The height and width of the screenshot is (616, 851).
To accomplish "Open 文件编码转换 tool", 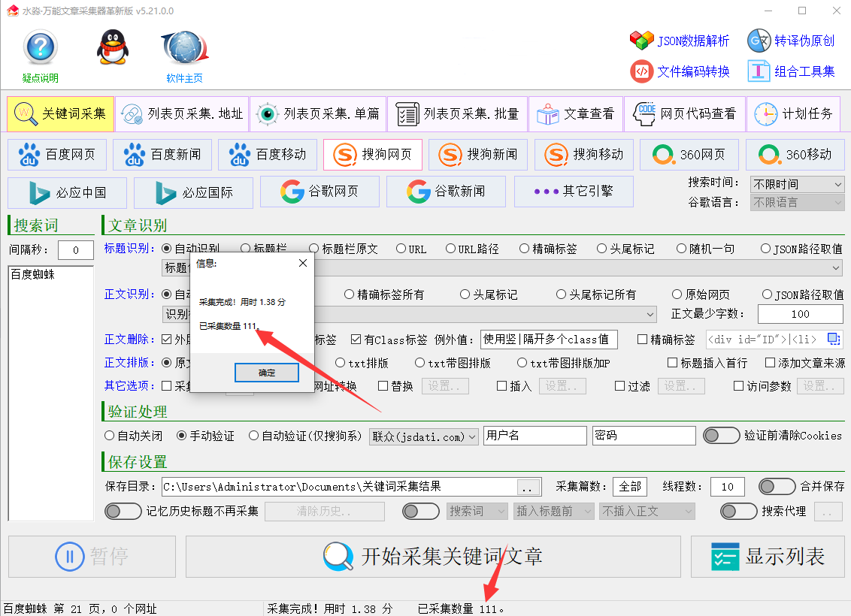I will tap(680, 71).
